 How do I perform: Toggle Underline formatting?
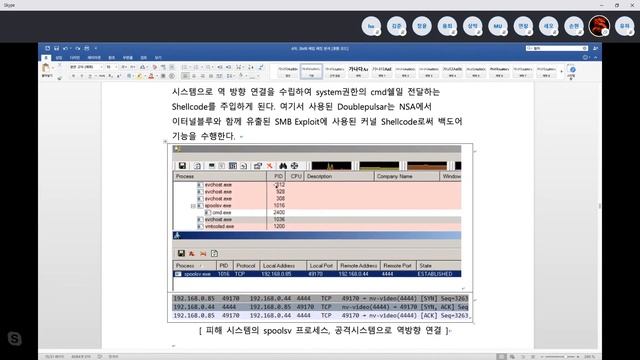(91, 76)
